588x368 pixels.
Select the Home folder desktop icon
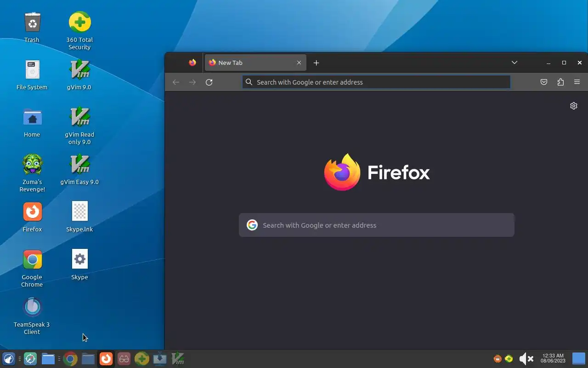coord(32,122)
